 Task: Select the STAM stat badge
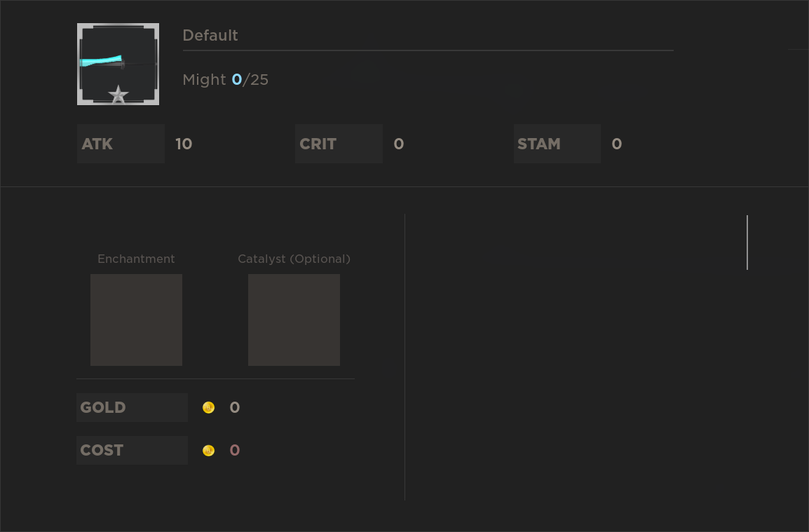click(x=557, y=144)
